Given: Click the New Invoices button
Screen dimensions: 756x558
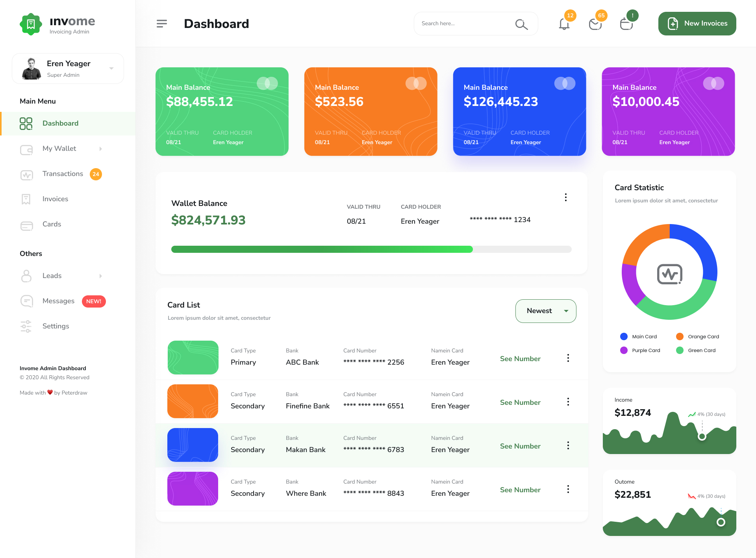Looking at the screenshot, I should (697, 23).
